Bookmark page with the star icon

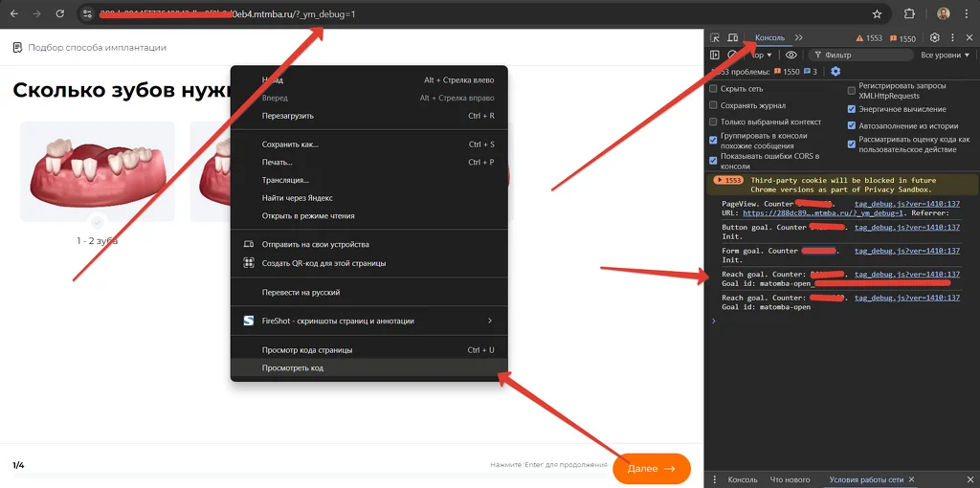877,13
